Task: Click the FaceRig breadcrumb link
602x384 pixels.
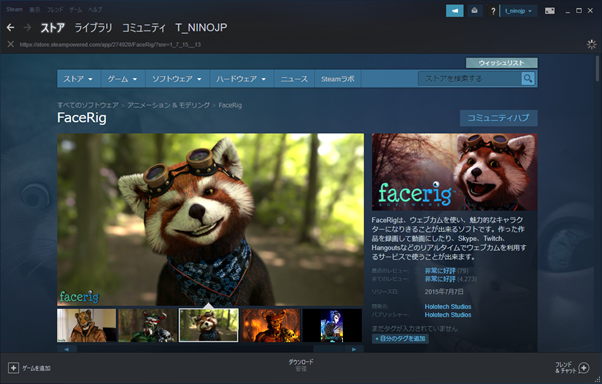Action: click(x=230, y=105)
